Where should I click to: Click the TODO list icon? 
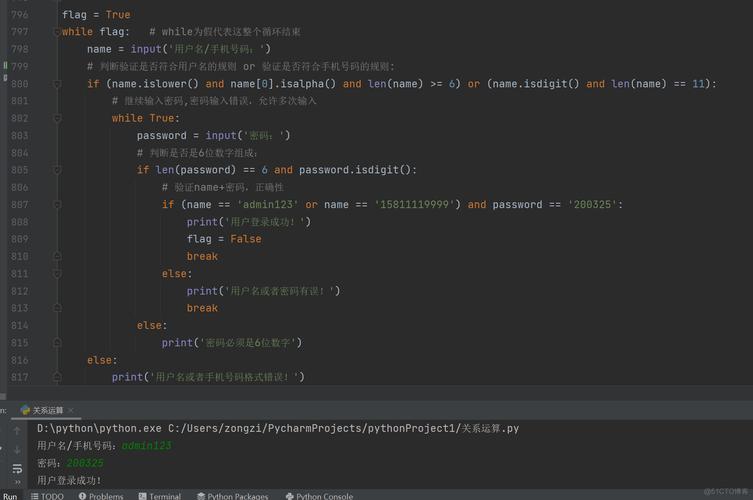click(x=35, y=496)
